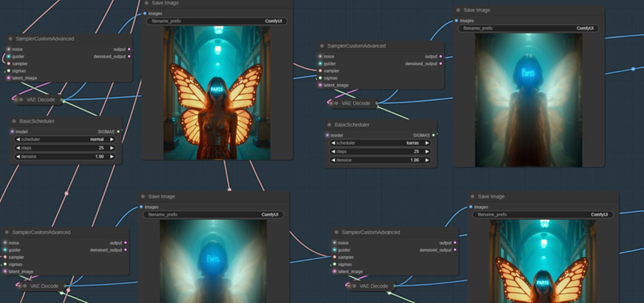Select the BasicScheduler title of the karras node
Image resolution: width=644 pixels, height=303 pixels.
(352, 125)
